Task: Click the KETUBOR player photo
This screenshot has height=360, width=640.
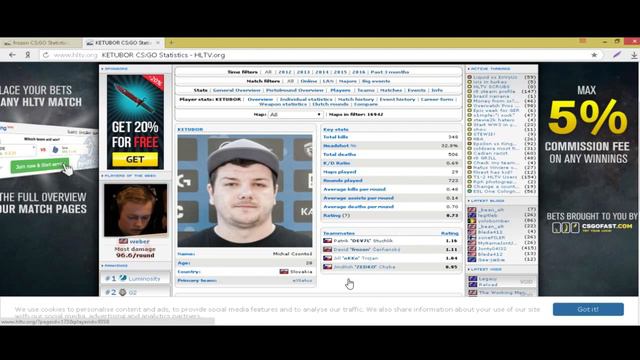Action: (245, 191)
